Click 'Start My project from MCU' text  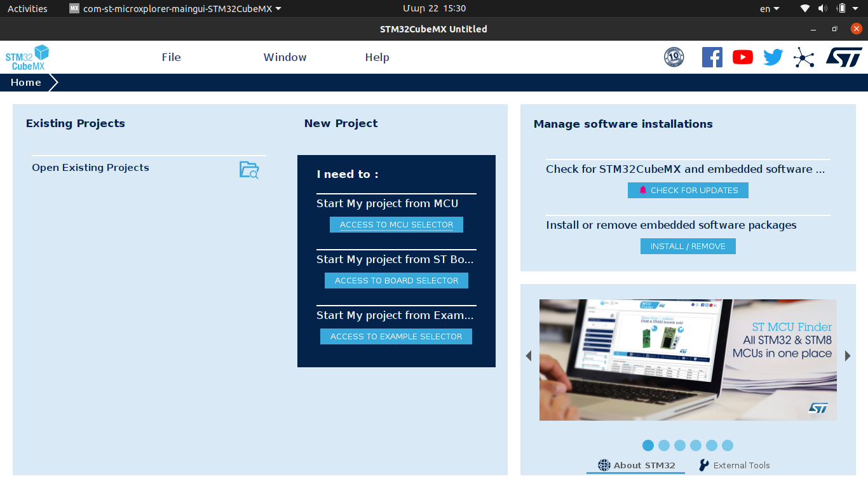pos(388,203)
